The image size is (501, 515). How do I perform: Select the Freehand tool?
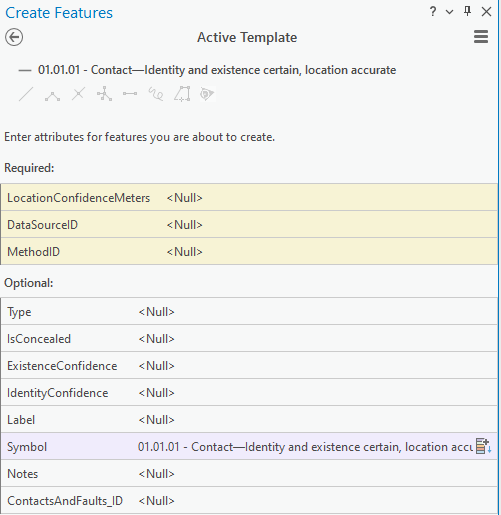pos(156,94)
